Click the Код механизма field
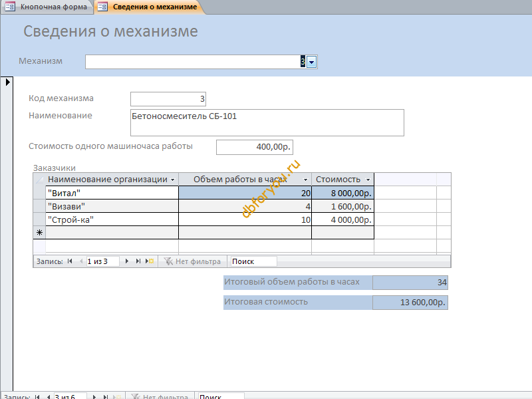 coord(168,98)
